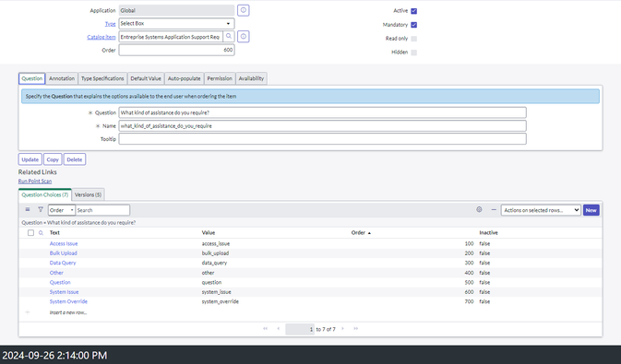Select the Question Choices (7) tab
This screenshot has width=621, height=364.
coord(45,194)
